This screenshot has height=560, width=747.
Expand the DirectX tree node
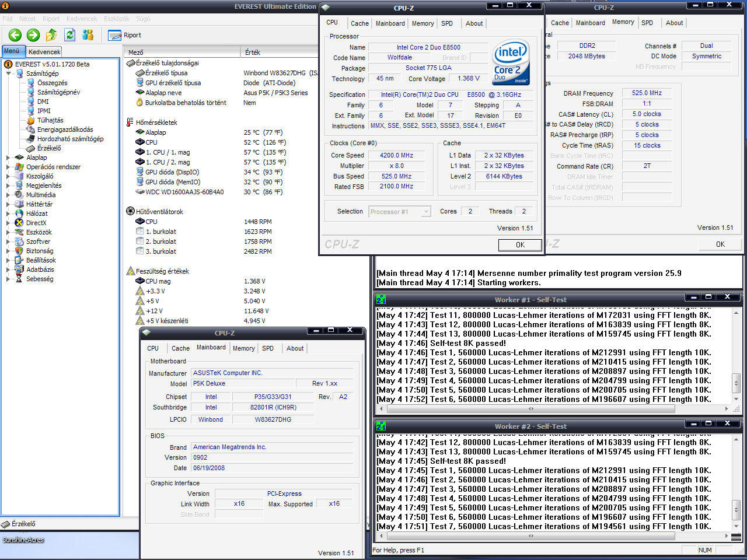[x=8, y=223]
